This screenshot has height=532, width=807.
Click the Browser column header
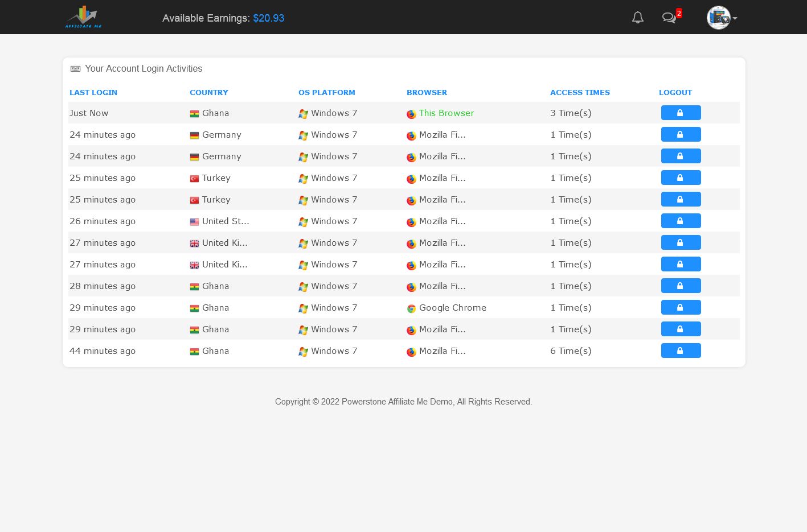click(427, 92)
